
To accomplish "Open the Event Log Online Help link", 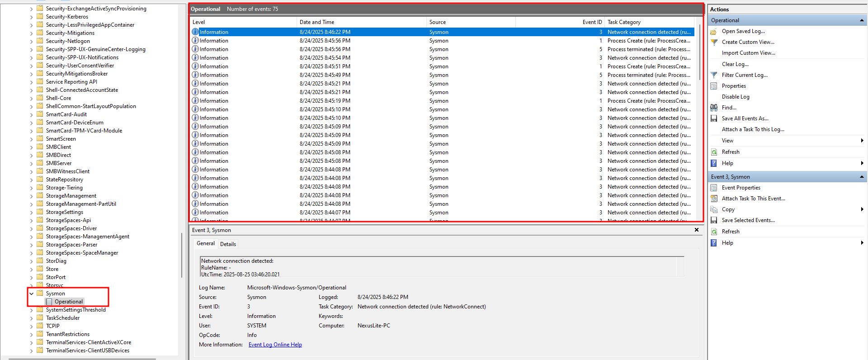I will point(275,345).
